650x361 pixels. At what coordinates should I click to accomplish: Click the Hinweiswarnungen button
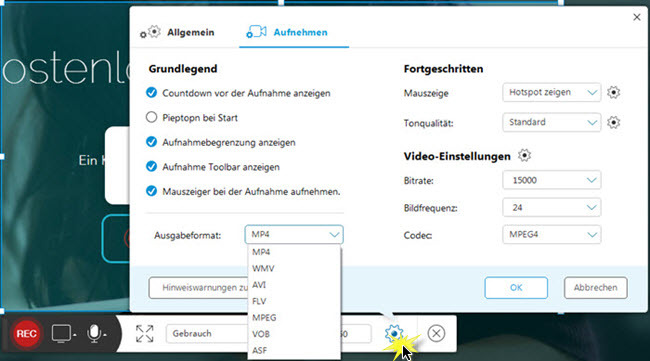[x=199, y=288]
